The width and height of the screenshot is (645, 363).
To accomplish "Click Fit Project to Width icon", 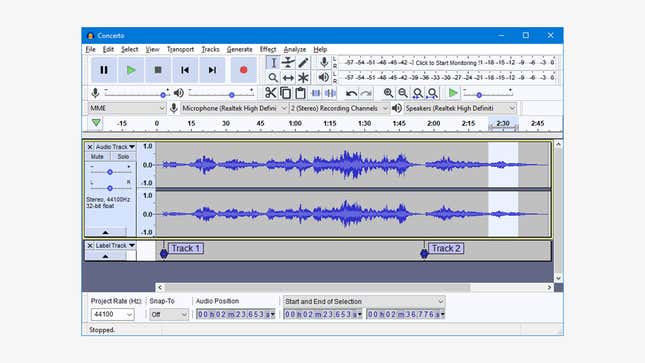I will 432,93.
